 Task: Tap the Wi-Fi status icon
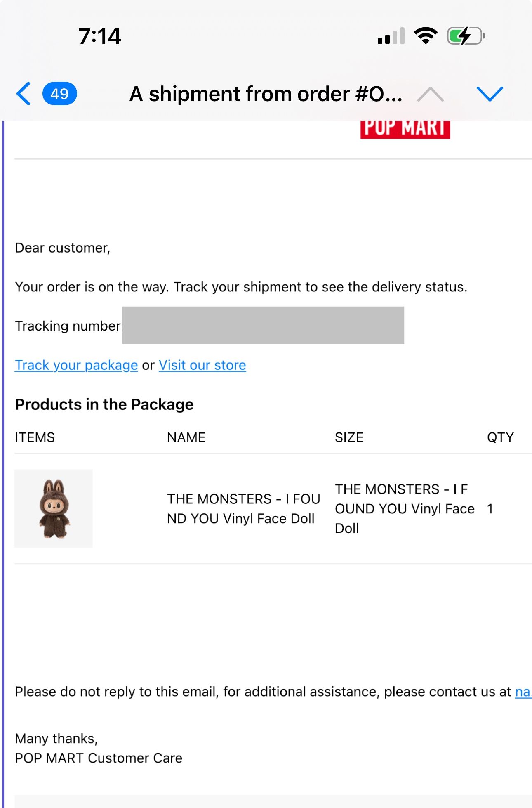(x=426, y=36)
